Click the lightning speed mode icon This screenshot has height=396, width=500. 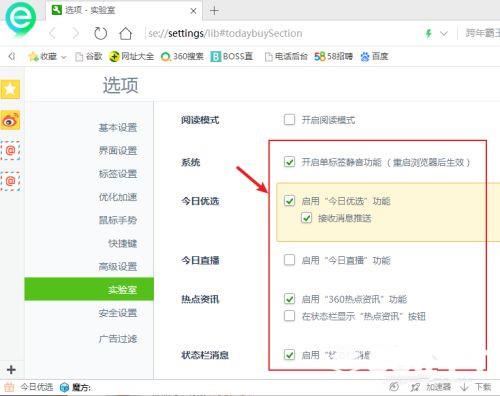(x=428, y=33)
